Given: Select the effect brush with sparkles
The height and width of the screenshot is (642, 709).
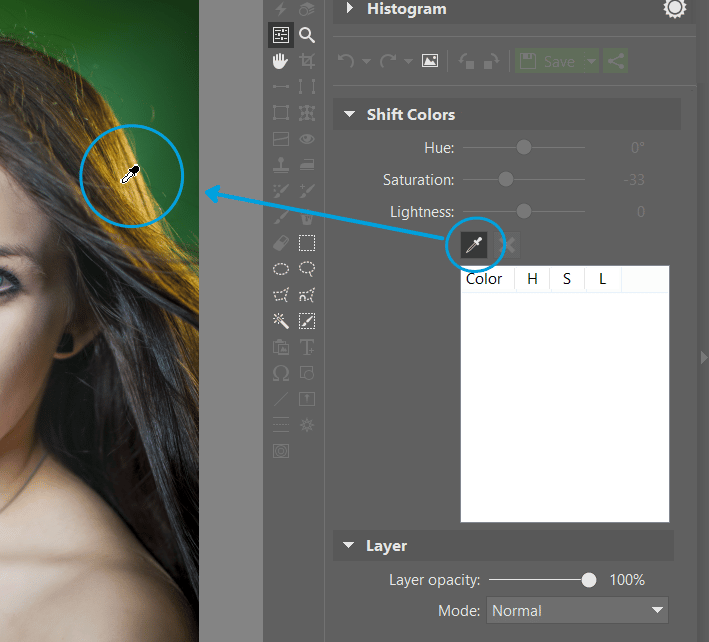Looking at the screenshot, I should [281, 191].
